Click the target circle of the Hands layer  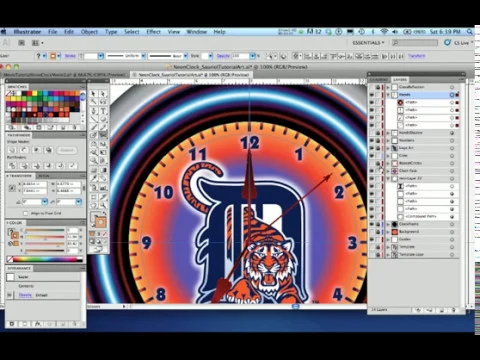(452, 95)
